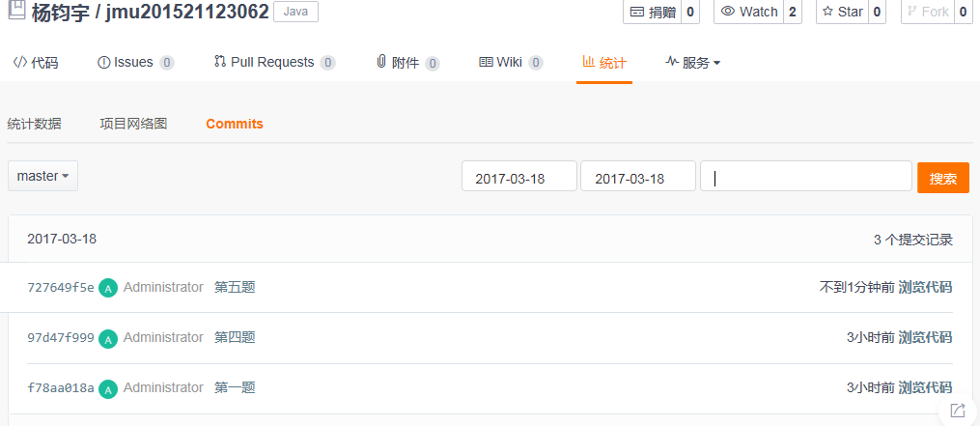The width and height of the screenshot is (980, 426).
Task: Open the Issues tab
Action: [x=135, y=62]
